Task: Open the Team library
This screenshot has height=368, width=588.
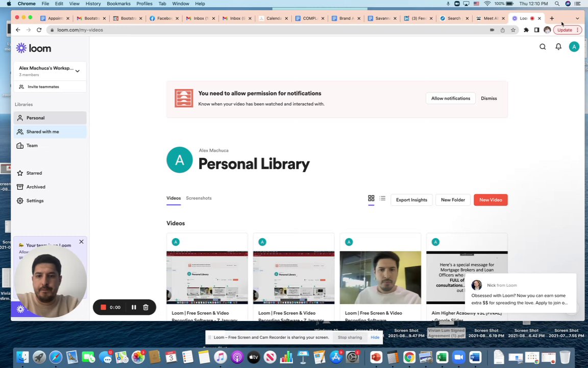Action: pos(50,146)
